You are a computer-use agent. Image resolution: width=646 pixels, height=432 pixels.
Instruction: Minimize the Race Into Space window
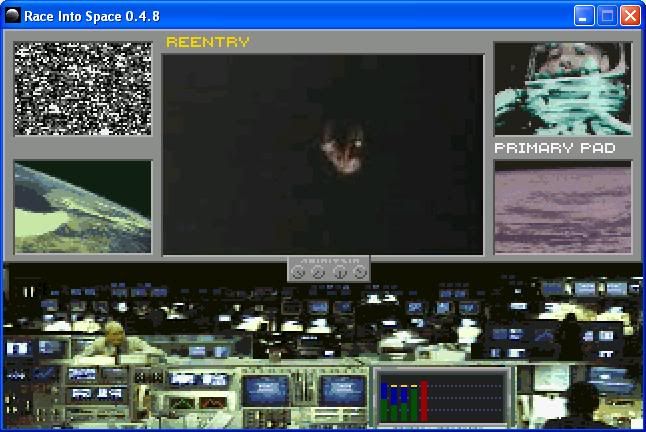coord(584,16)
